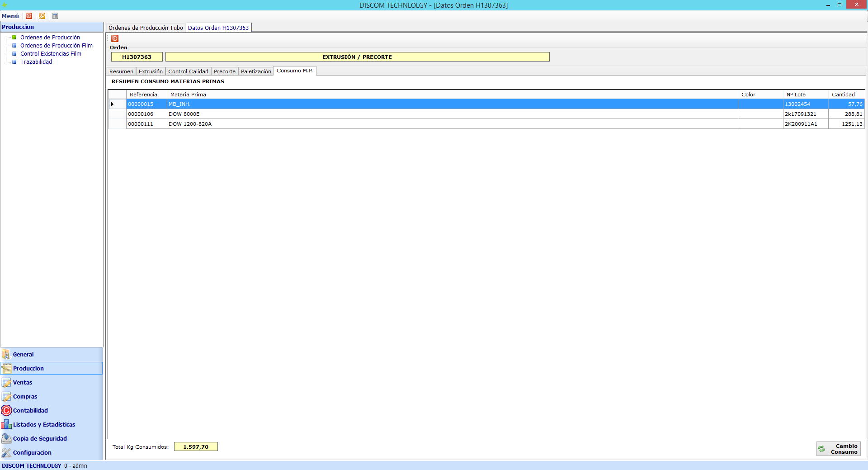
Task: Click the red close icon above Orden
Action: click(x=115, y=38)
